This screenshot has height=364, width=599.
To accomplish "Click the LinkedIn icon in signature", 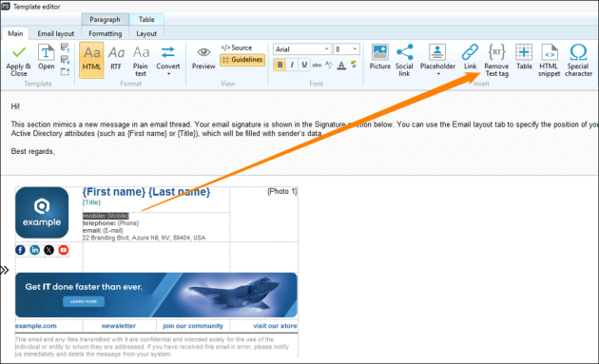I will pyautogui.click(x=35, y=250).
